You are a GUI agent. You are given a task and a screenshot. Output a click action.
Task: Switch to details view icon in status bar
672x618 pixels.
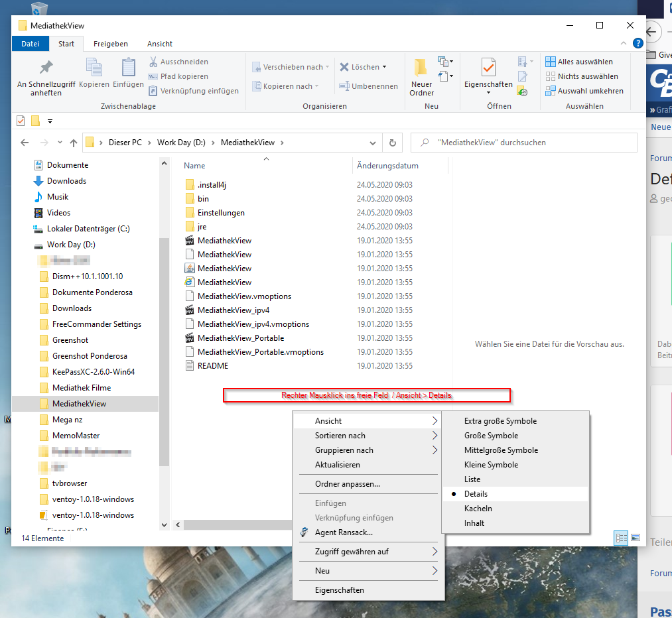point(621,538)
